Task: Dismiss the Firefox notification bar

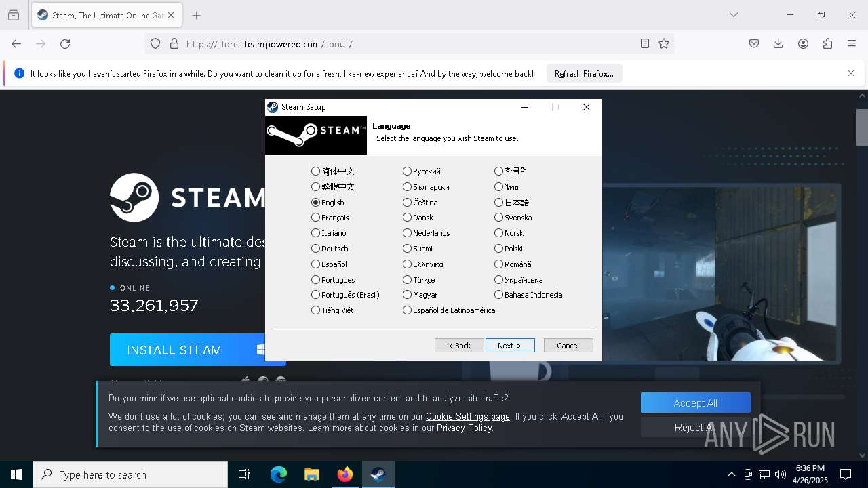Action: [x=851, y=73]
